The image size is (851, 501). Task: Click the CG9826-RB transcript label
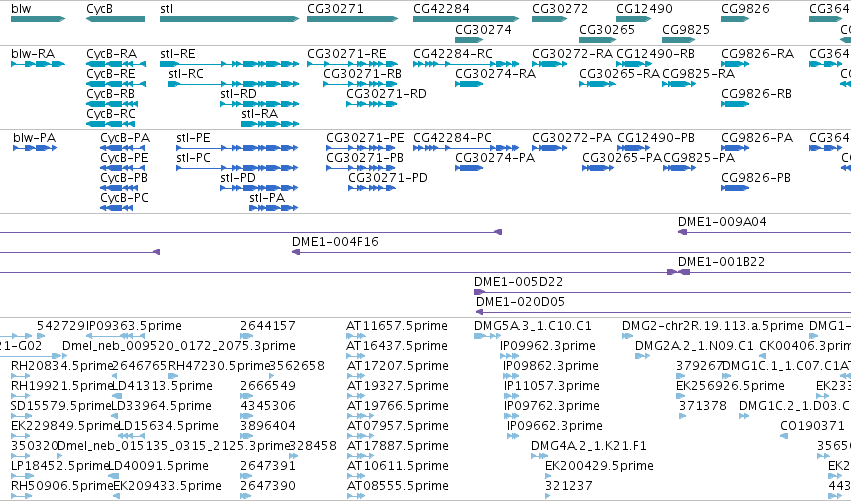click(756, 94)
